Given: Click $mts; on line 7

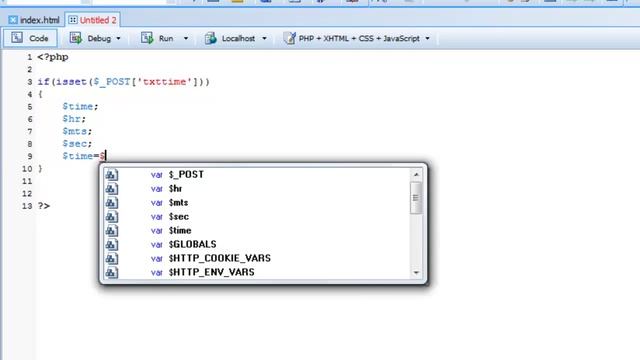Looking at the screenshot, I should point(77,131).
